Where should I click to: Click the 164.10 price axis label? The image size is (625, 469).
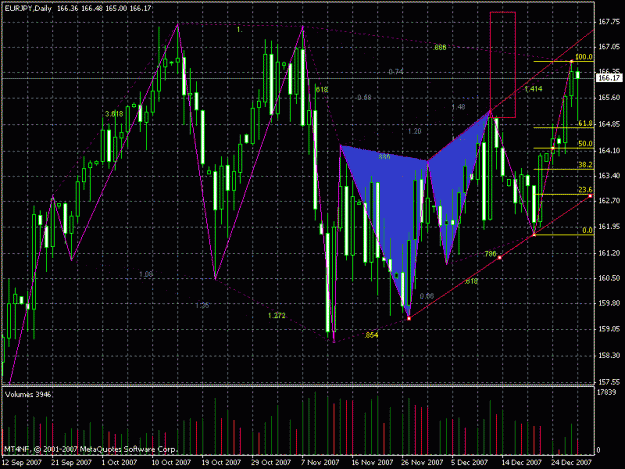click(x=609, y=150)
